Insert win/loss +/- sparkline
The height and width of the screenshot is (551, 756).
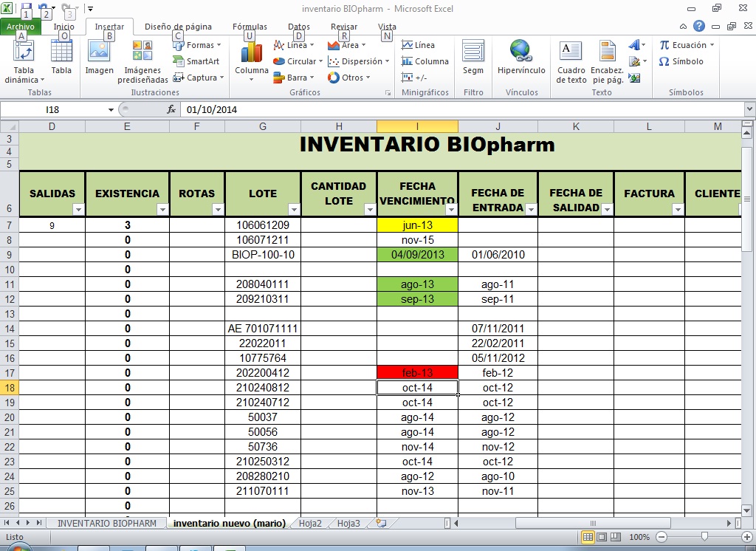click(414, 78)
